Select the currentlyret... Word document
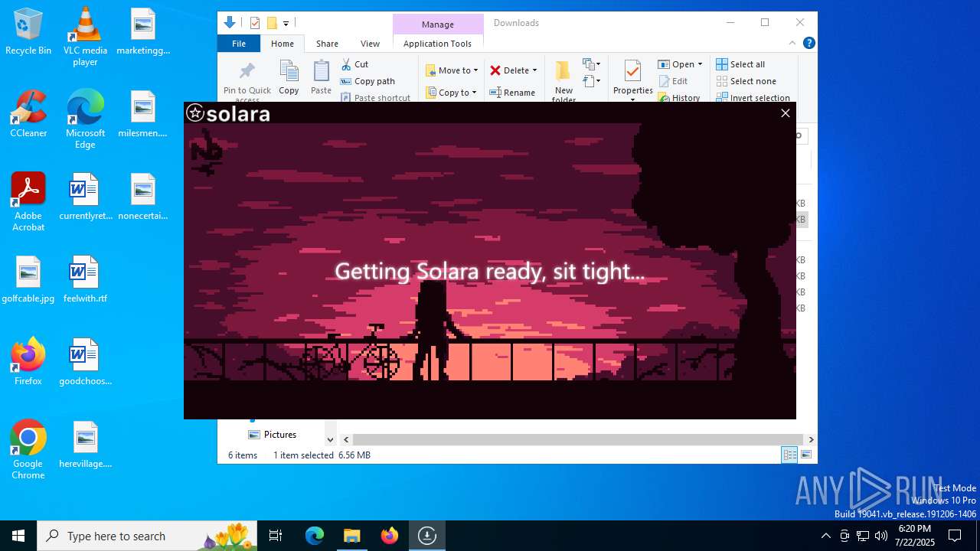This screenshot has height=551, width=980. coord(85,197)
